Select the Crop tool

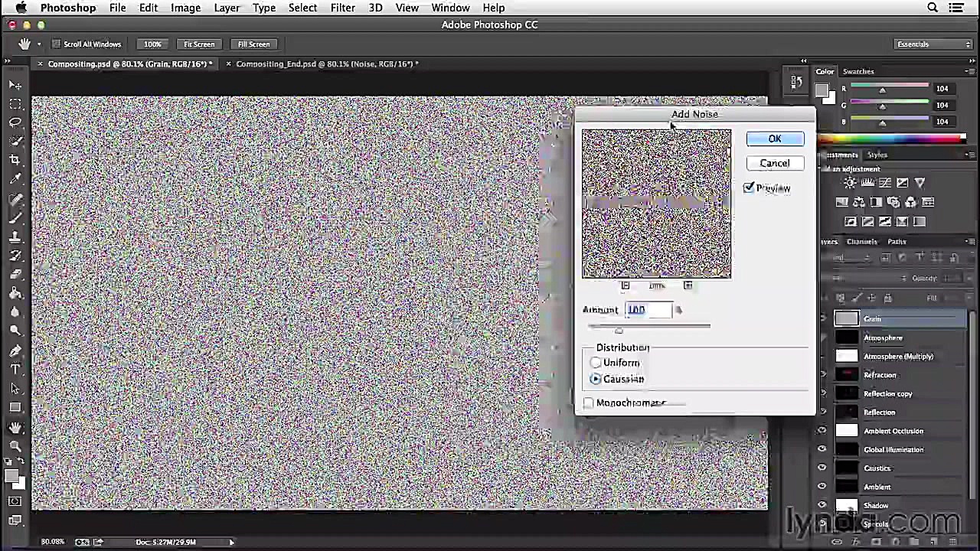point(15,160)
